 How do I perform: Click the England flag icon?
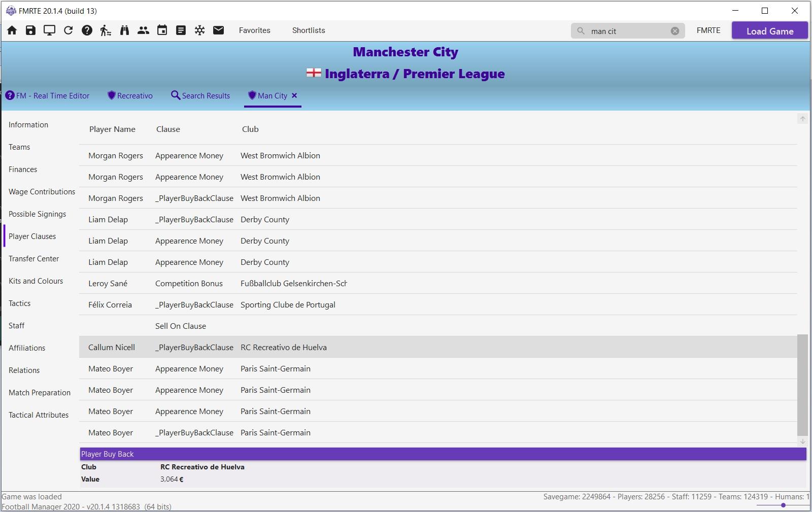pyautogui.click(x=314, y=73)
